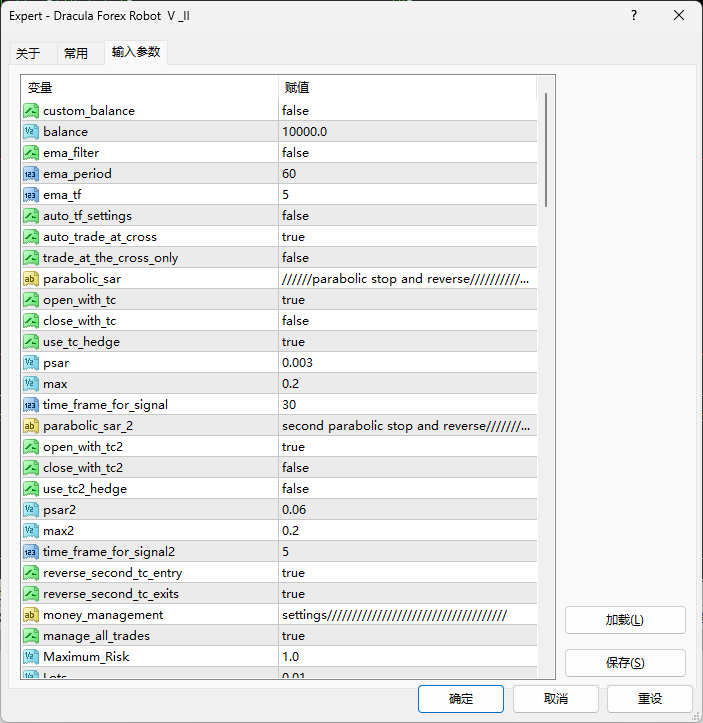Viewport: 703px width, 723px height.
Task: Click the string icon next to parabolic_sar
Action: [x=31, y=279]
